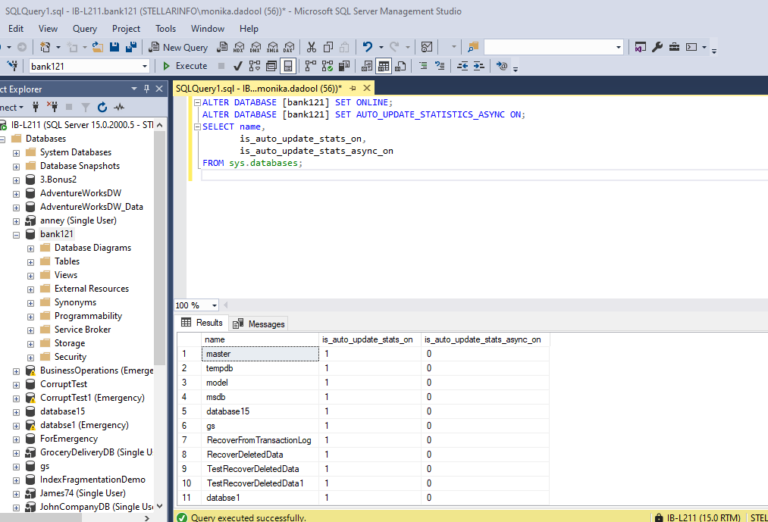Execute the current SQL query
Image resolution: width=768 pixels, height=522 pixels.
click(185, 66)
